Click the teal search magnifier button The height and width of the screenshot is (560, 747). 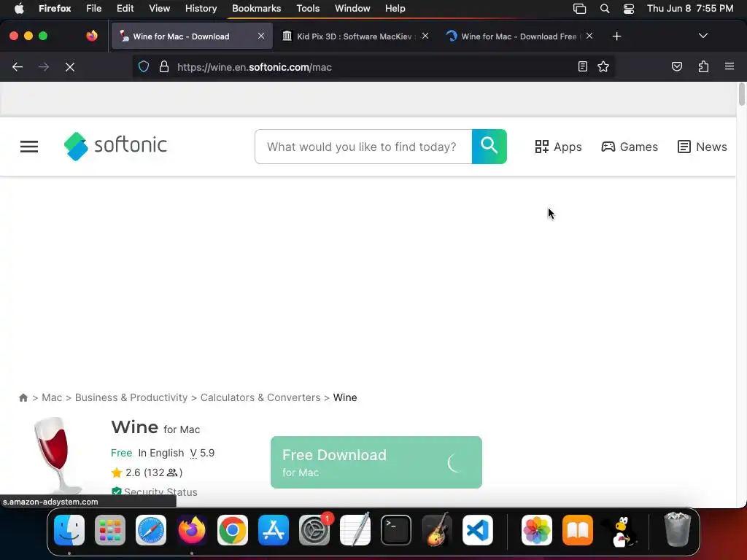point(489,146)
